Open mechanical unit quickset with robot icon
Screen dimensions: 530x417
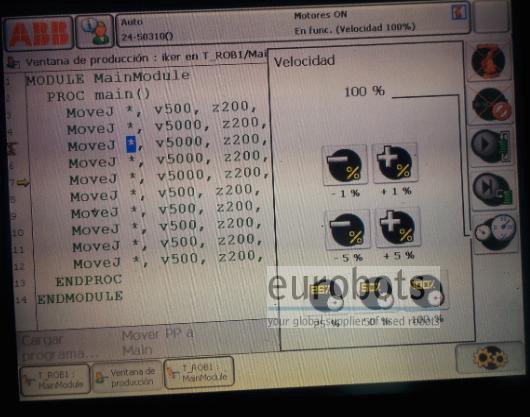coord(489,62)
